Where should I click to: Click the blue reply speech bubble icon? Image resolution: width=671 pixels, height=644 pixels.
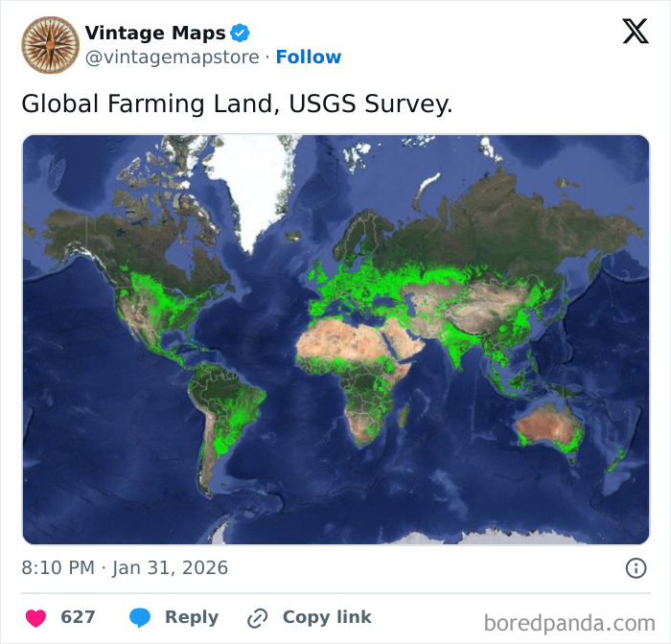click(140, 618)
